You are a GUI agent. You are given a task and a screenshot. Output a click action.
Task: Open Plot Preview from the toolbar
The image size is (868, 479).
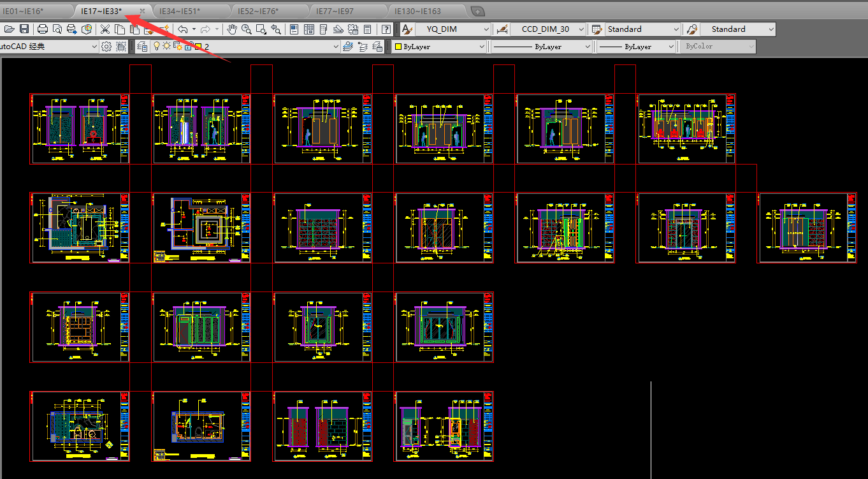tap(57, 29)
